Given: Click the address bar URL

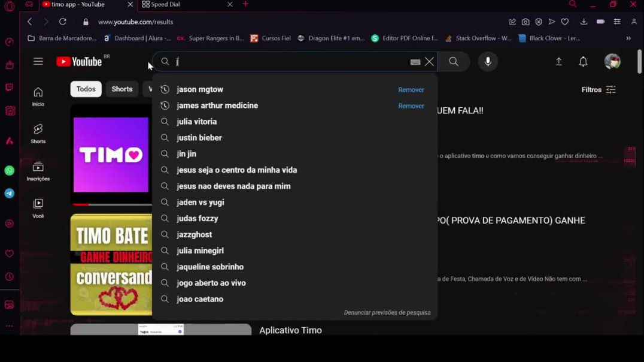Looking at the screenshot, I should point(135,22).
